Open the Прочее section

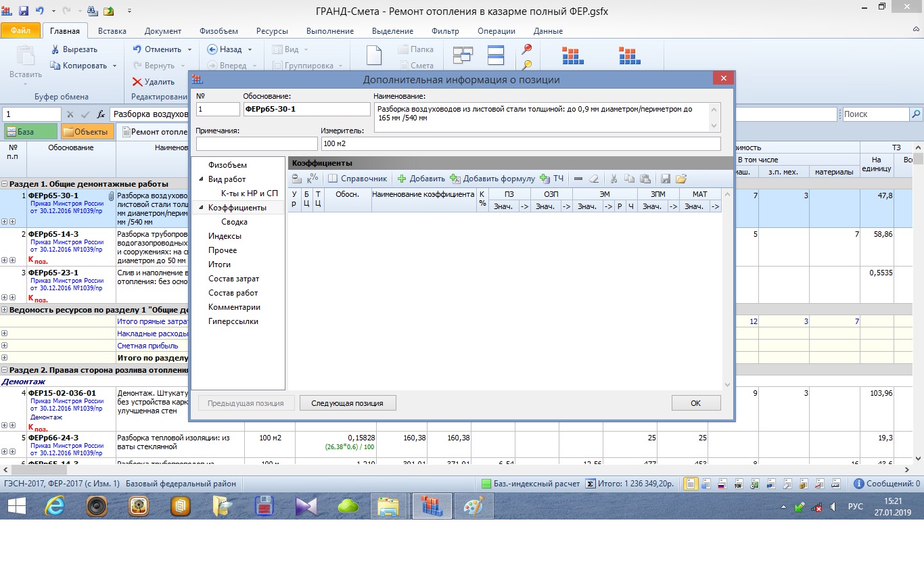point(223,250)
